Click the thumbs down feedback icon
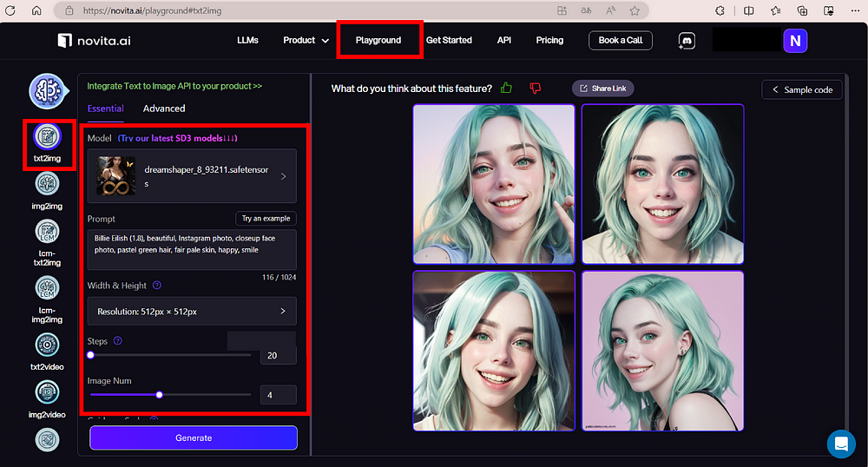This screenshot has width=868, height=467. pos(535,88)
